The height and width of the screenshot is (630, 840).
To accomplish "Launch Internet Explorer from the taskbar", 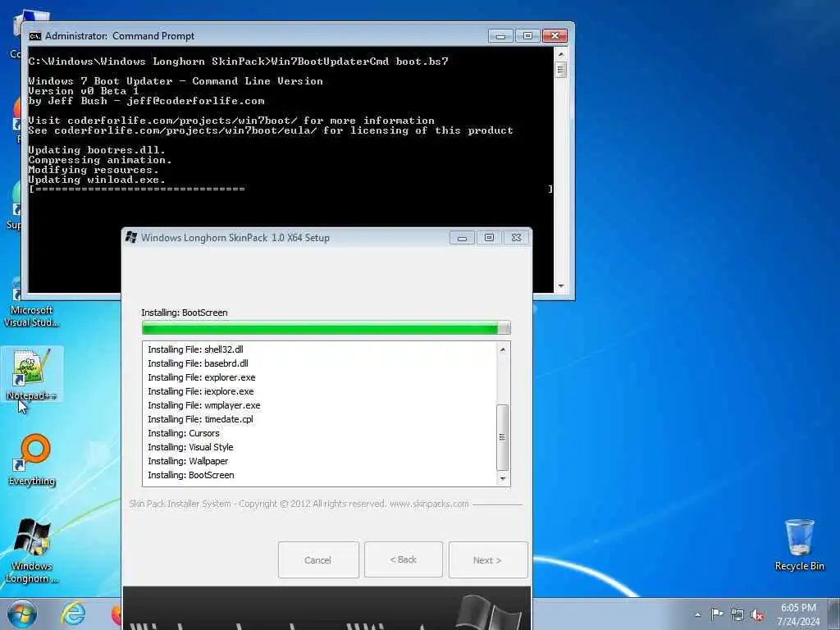I will click(x=73, y=614).
